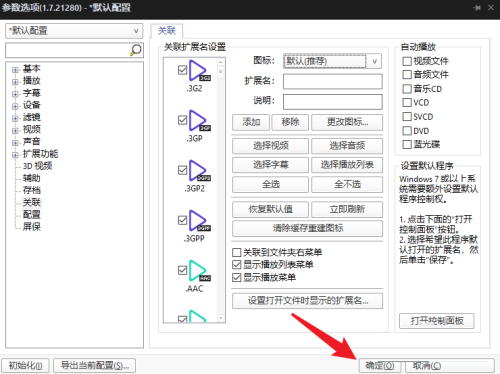
Task: Click the .3GP2 file type icon
Action: click(199, 170)
